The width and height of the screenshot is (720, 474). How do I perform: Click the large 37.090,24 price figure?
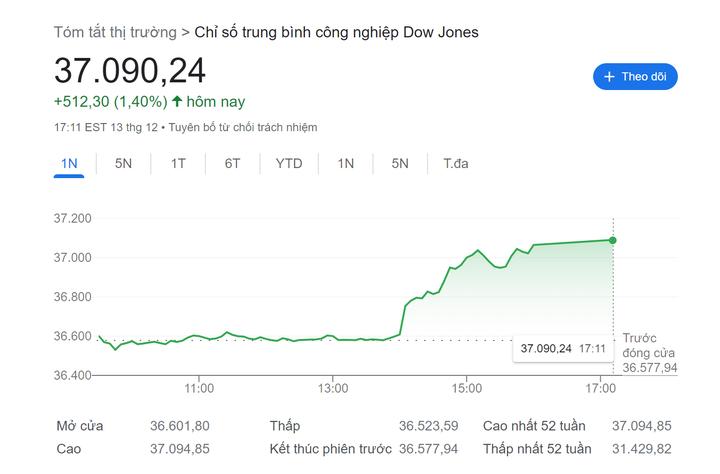pyautogui.click(x=130, y=70)
